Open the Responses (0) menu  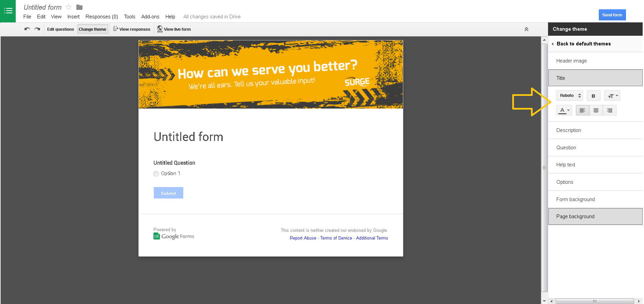click(x=102, y=17)
